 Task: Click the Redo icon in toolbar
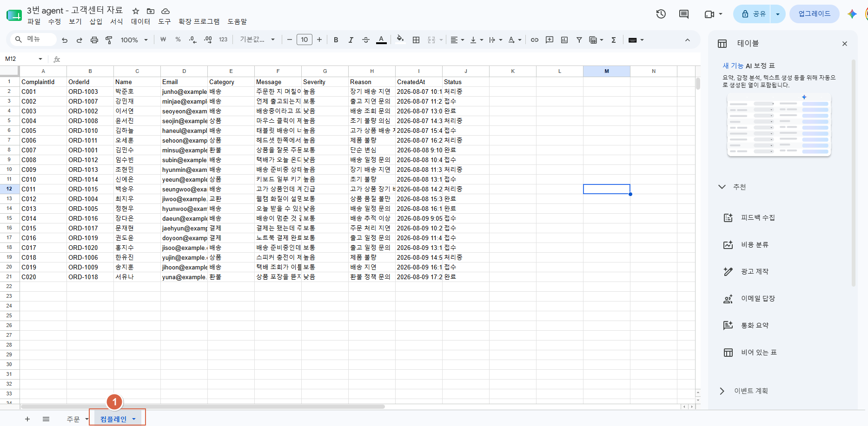pos(80,40)
